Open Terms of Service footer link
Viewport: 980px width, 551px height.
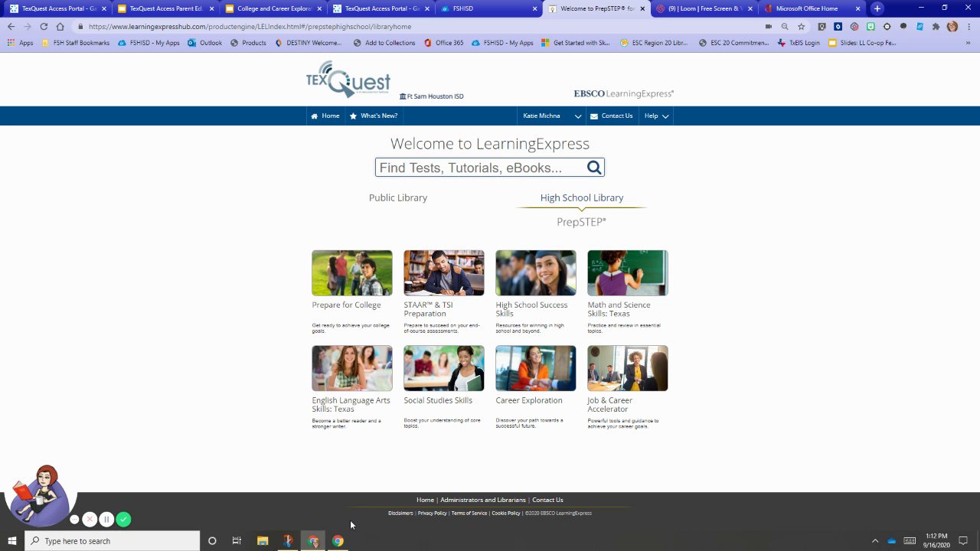pyautogui.click(x=469, y=514)
